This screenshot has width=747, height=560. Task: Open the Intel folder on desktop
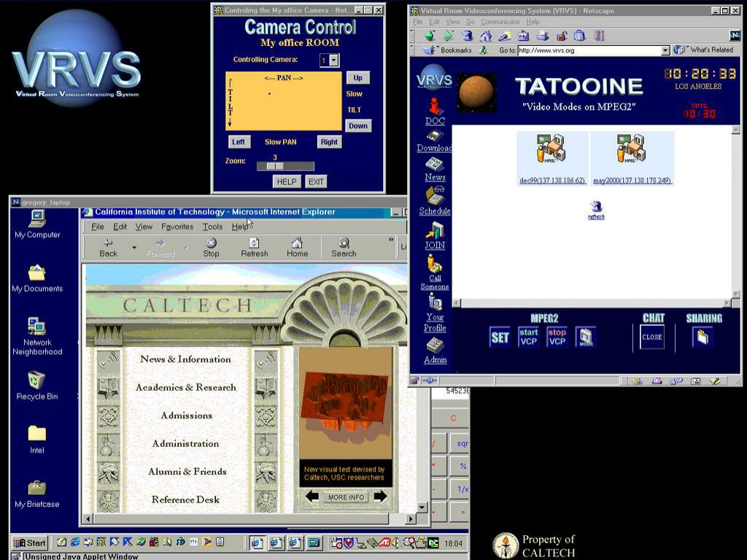36,433
